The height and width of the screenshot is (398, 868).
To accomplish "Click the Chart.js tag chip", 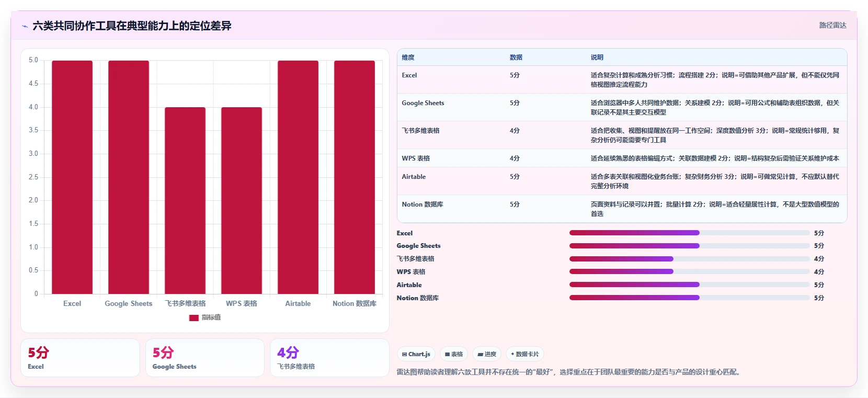I will (416, 354).
